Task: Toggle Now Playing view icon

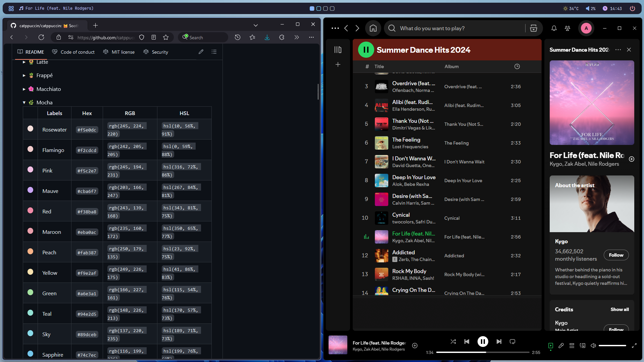Action: (x=551, y=345)
